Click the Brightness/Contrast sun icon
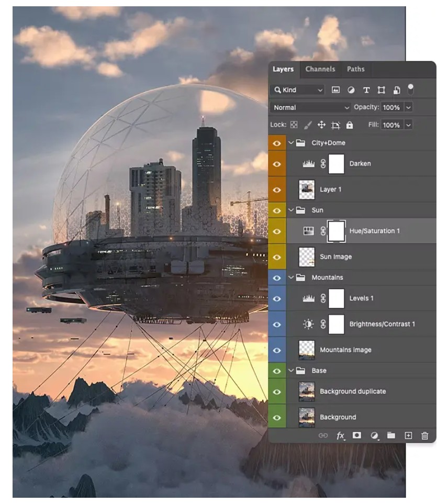Screen dimensions: 448x503 [x=308, y=324]
